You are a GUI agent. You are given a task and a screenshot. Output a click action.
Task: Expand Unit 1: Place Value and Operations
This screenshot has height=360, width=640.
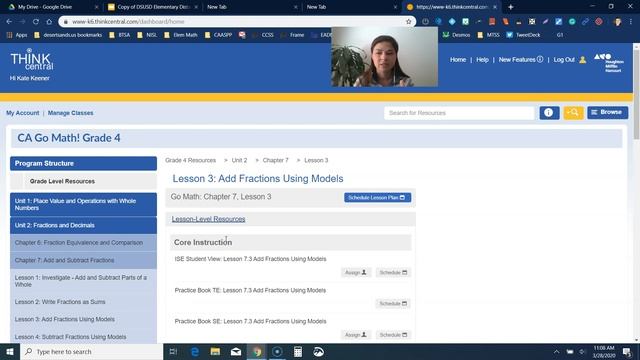83,204
